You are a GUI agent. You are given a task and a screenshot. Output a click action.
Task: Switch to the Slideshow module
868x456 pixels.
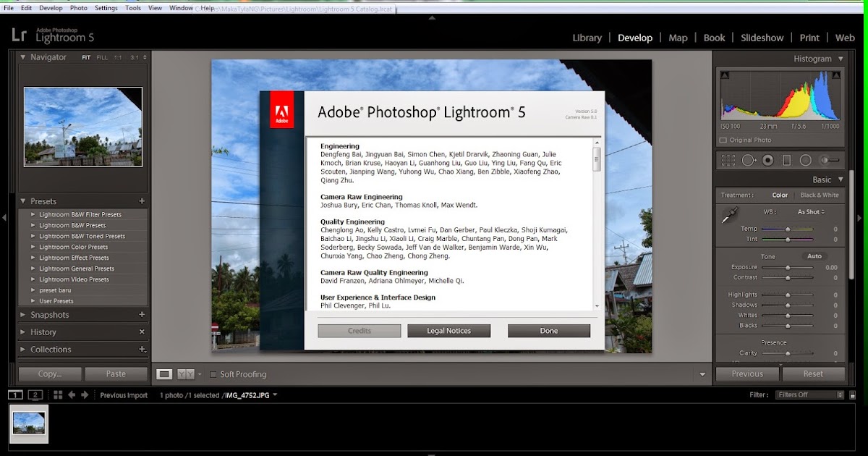click(x=762, y=38)
